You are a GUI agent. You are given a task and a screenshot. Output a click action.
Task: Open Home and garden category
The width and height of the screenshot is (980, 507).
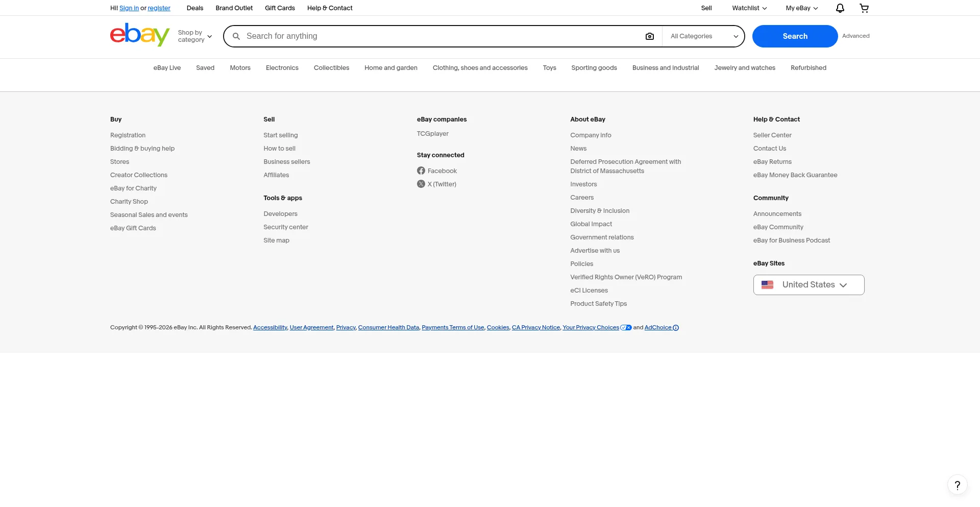391,68
